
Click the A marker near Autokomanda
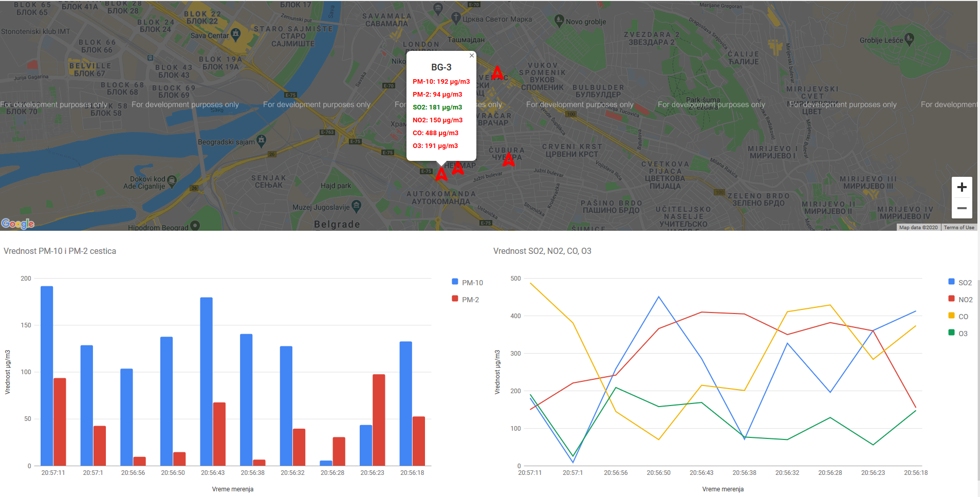pyautogui.click(x=441, y=174)
